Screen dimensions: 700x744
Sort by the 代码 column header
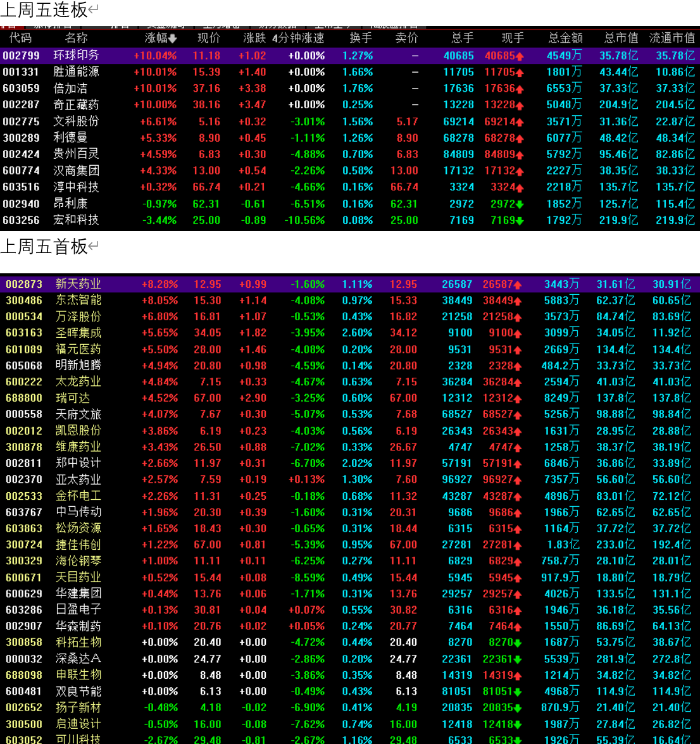pos(20,39)
